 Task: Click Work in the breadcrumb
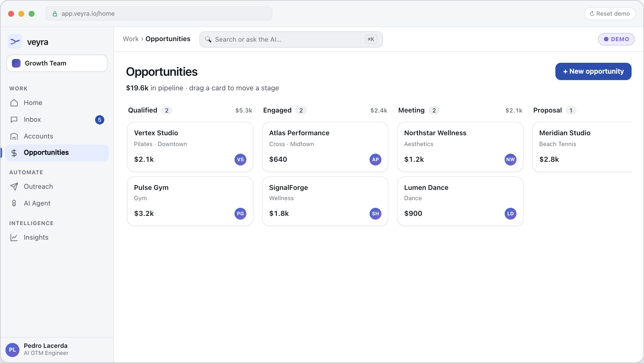pos(131,39)
